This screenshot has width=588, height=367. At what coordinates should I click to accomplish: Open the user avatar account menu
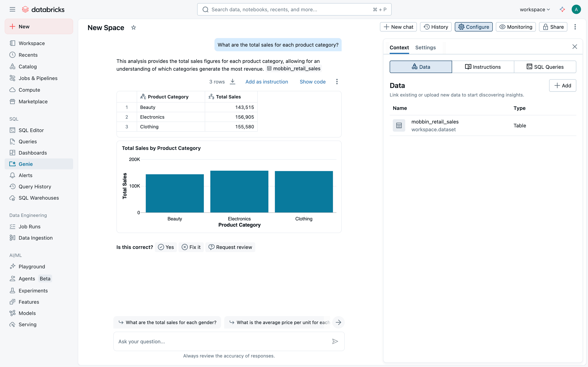click(x=576, y=10)
